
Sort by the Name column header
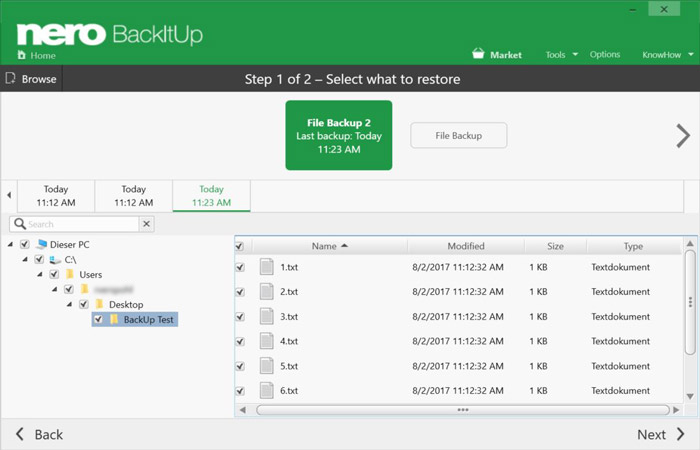click(329, 246)
